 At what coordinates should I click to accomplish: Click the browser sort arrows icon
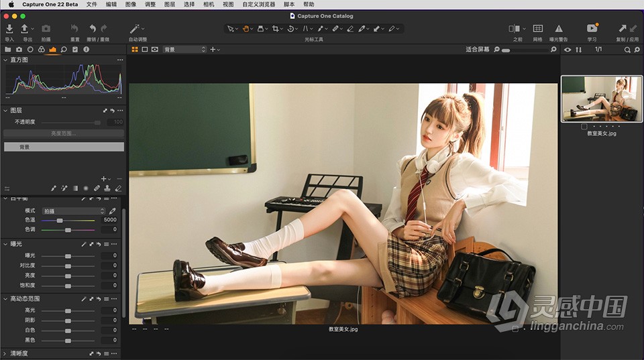pyautogui.click(x=579, y=50)
